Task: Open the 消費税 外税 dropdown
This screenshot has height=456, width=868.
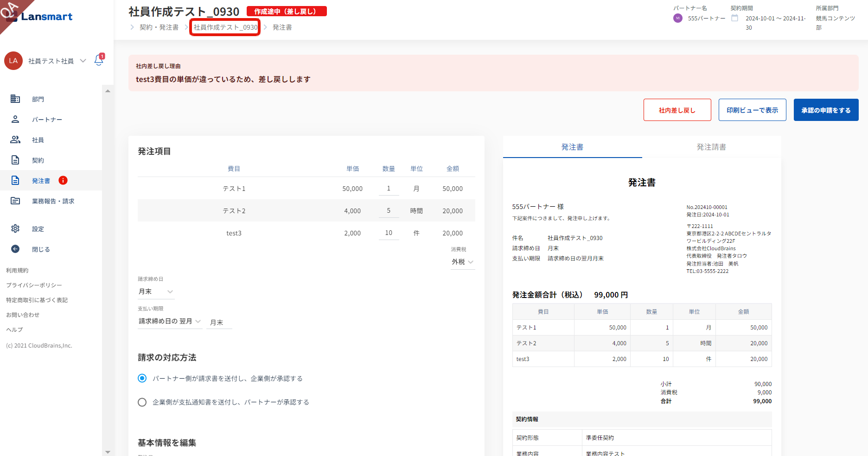Action: 463,262
